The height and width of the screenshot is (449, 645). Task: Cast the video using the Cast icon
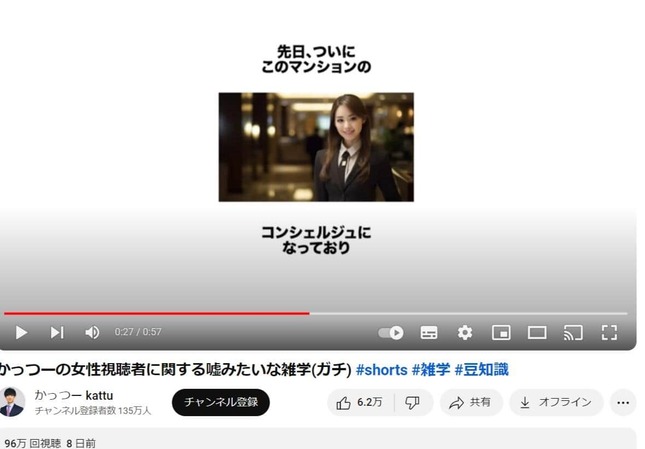pos(573,332)
